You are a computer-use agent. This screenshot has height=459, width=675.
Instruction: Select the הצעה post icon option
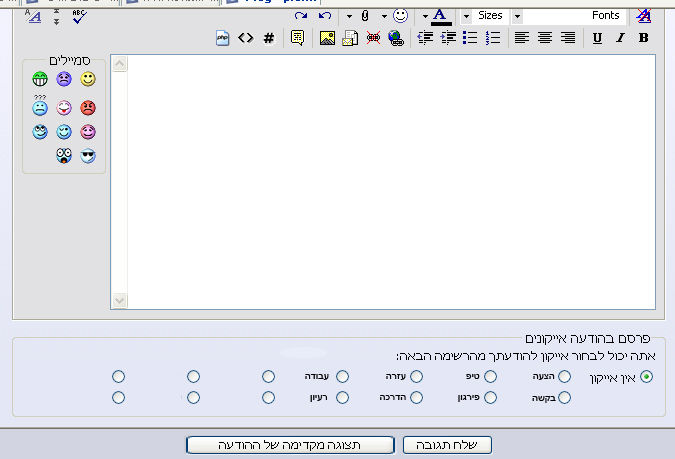564,377
